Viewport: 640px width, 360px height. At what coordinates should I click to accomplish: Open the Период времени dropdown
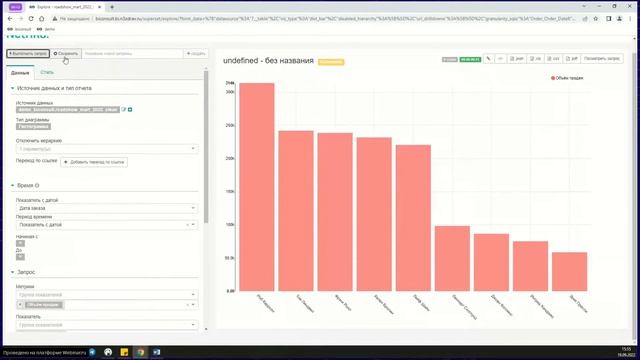coord(107,225)
